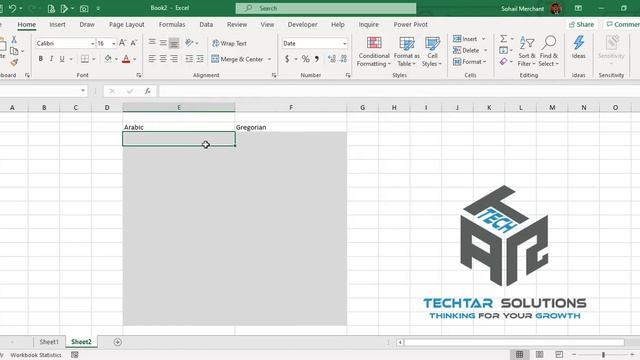Image resolution: width=640 pixels, height=360 pixels.
Task: Open the font size dropdown
Action: [x=114, y=43]
